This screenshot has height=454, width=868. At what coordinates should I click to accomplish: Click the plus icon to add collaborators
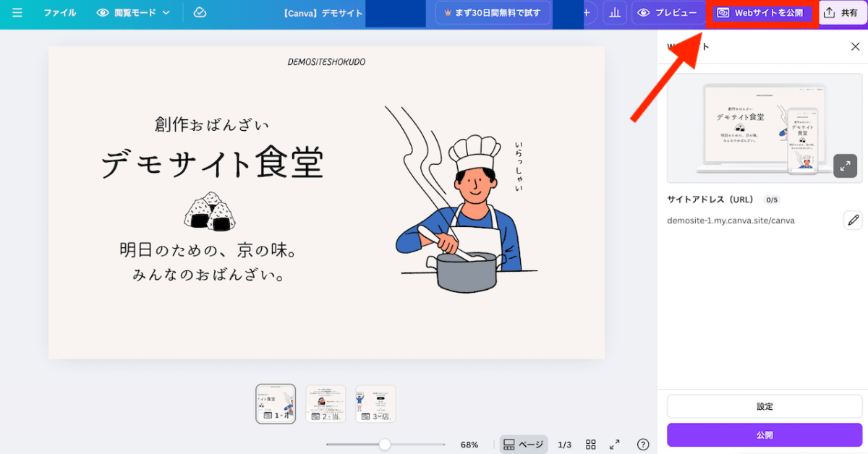(587, 13)
